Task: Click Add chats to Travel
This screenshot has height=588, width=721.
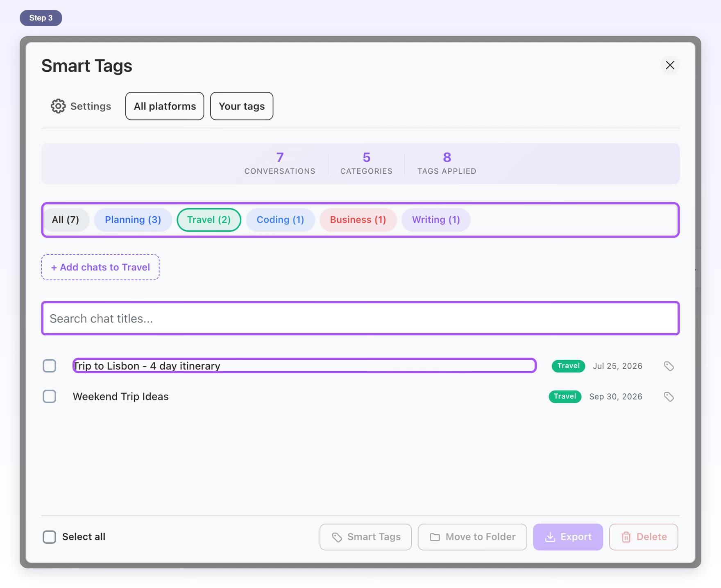Action: [100, 267]
